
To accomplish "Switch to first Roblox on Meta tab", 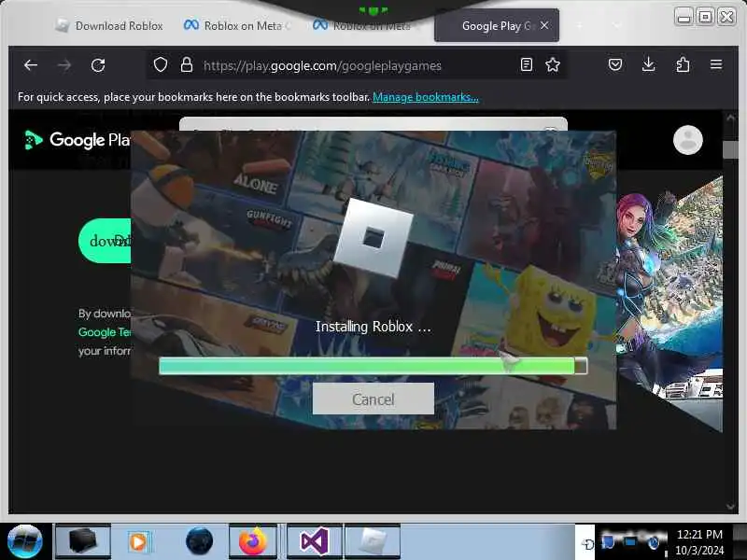I will click(238, 26).
